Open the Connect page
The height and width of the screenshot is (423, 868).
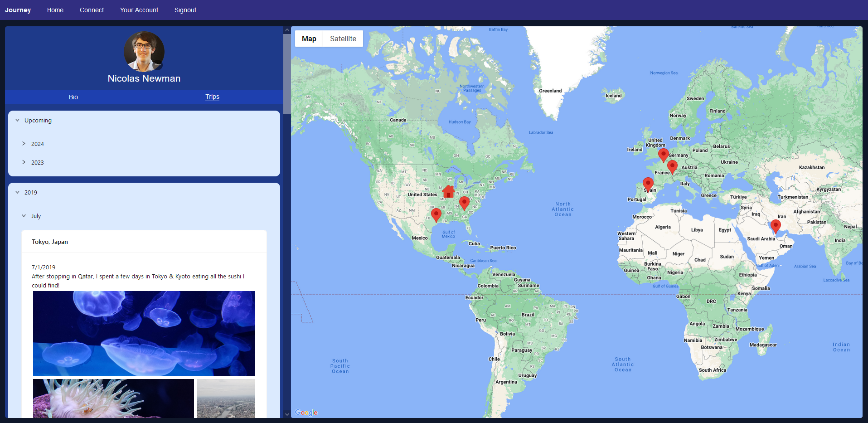pyautogui.click(x=92, y=10)
